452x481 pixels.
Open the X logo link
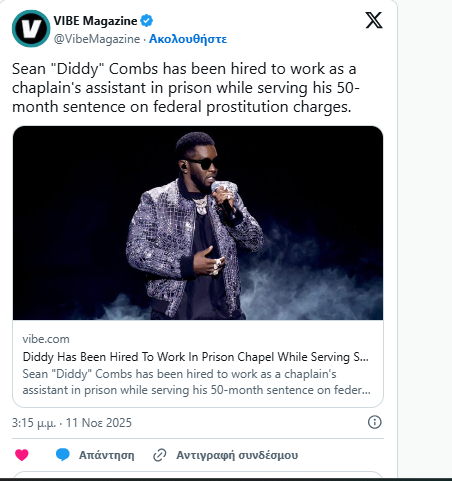(374, 20)
